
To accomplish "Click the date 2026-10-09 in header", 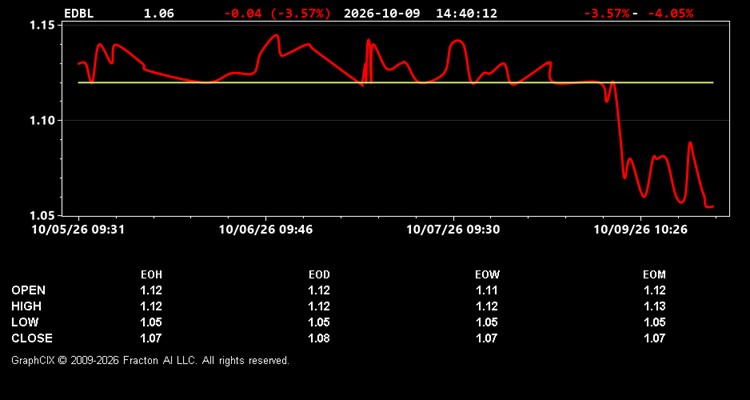I will pyautogui.click(x=382, y=13).
